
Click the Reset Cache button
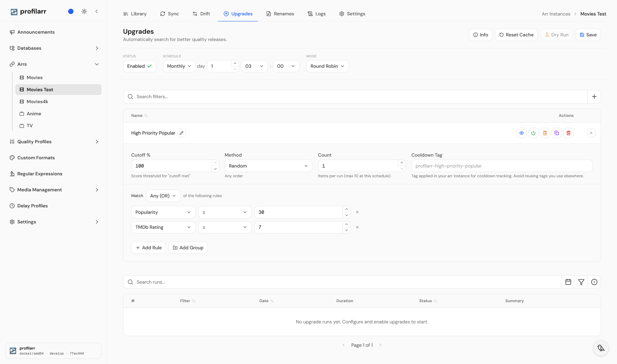pyautogui.click(x=516, y=35)
